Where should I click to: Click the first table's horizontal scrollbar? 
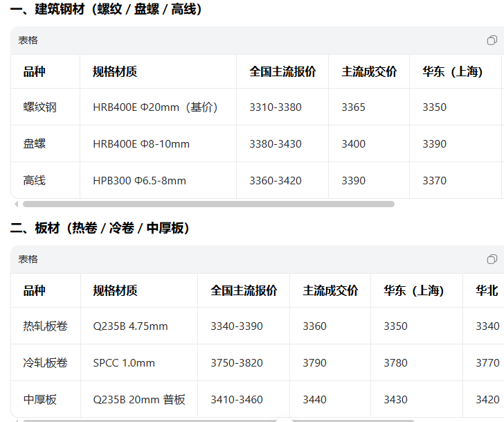(x=208, y=204)
